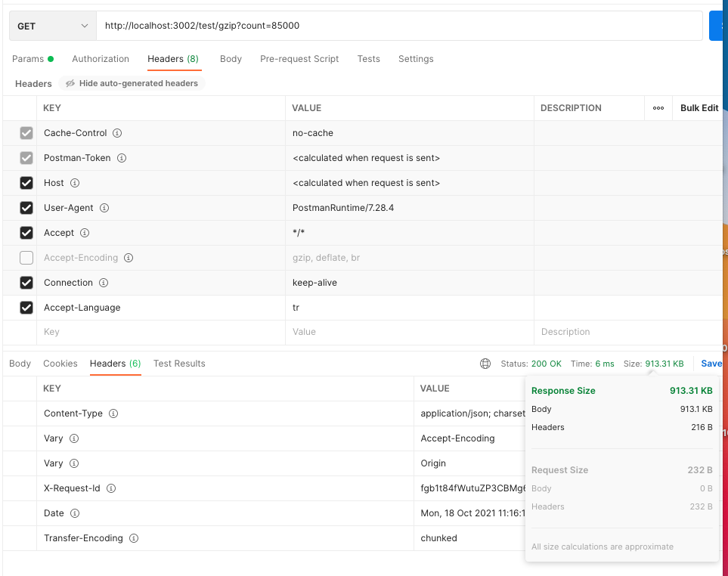Click the Transfer-Encoding info icon
This screenshot has width=728, height=576.
132,538
